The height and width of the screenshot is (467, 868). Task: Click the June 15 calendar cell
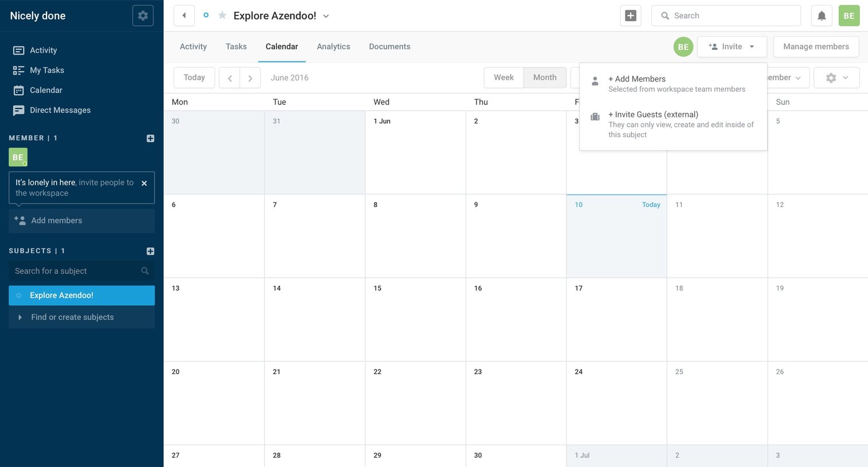(416, 320)
